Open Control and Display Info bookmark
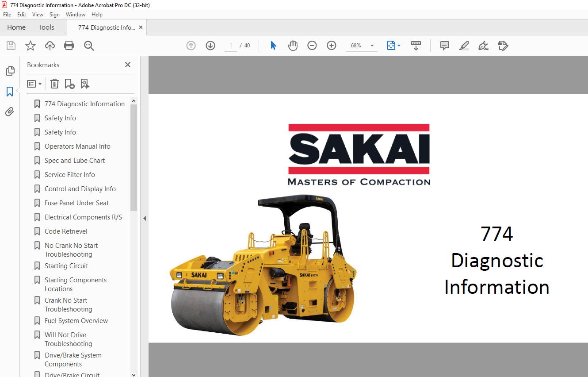This screenshot has width=588, height=377. coord(80,189)
